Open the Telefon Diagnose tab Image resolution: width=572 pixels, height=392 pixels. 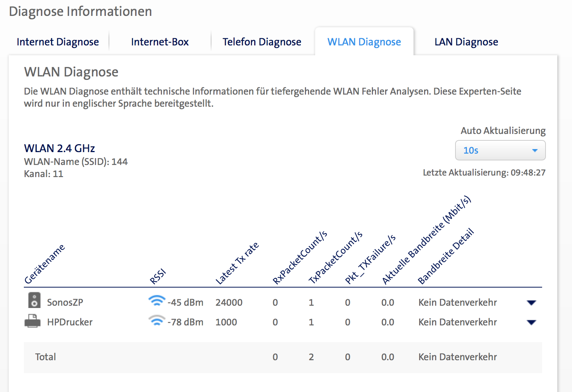tap(262, 42)
